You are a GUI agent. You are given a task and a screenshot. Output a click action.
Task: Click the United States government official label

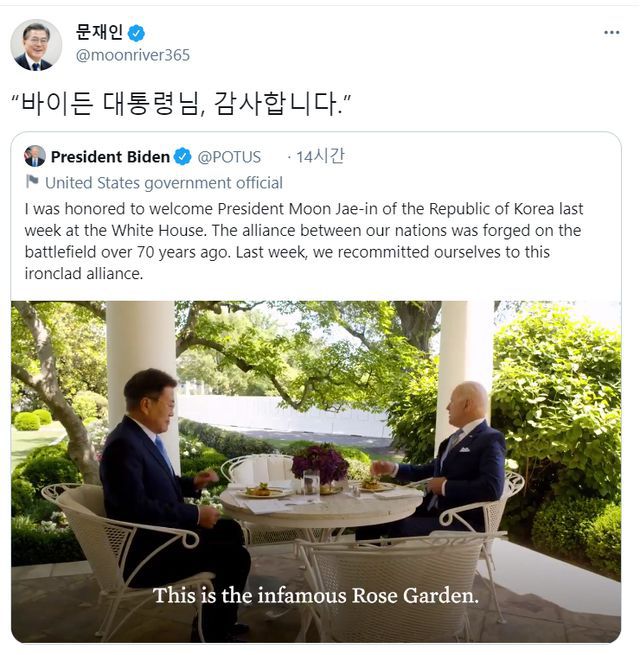pyautogui.click(x=164, y=183)
